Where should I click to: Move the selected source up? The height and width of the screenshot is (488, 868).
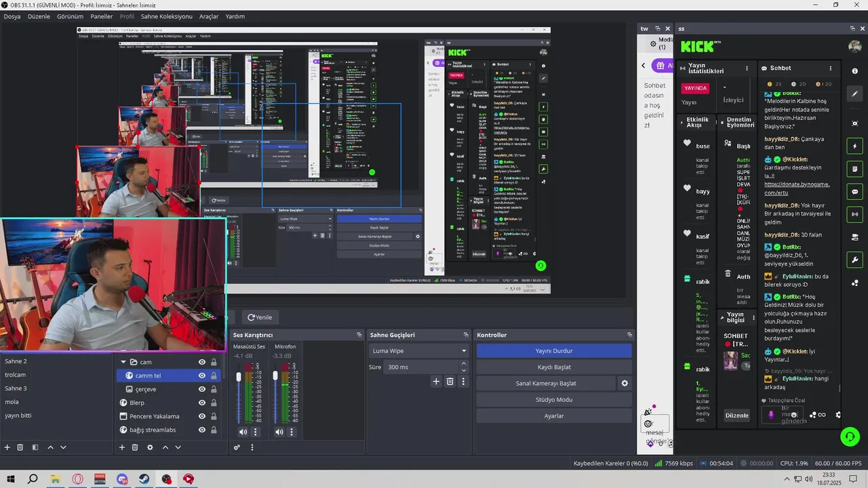click(x=165, y=447)
